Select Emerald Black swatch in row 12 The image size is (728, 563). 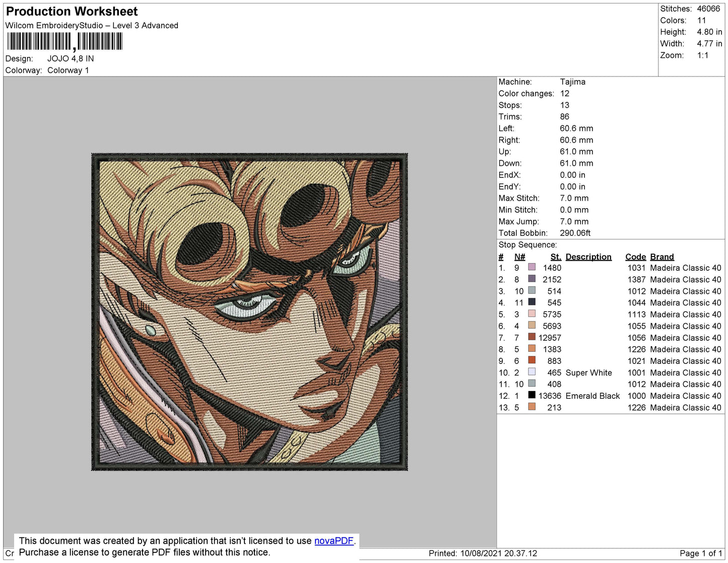tap(532, 395)
